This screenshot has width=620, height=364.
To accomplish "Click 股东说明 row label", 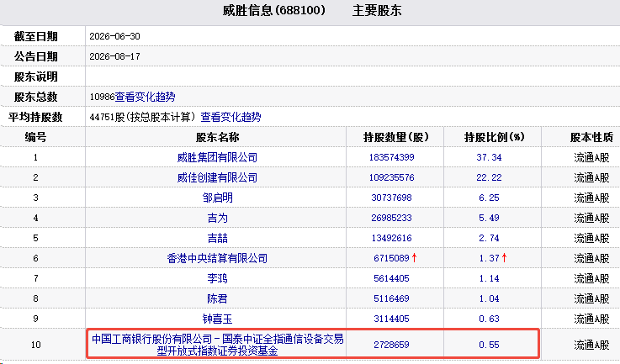I will (36, 76).
